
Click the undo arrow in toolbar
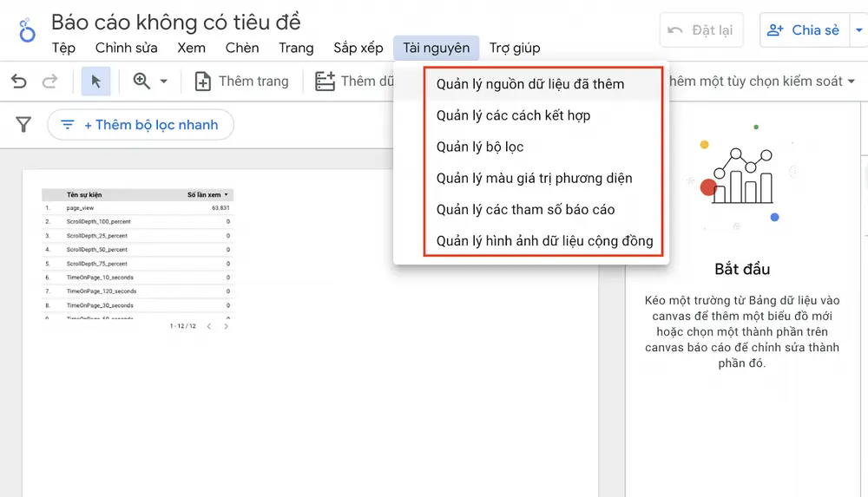19,82
